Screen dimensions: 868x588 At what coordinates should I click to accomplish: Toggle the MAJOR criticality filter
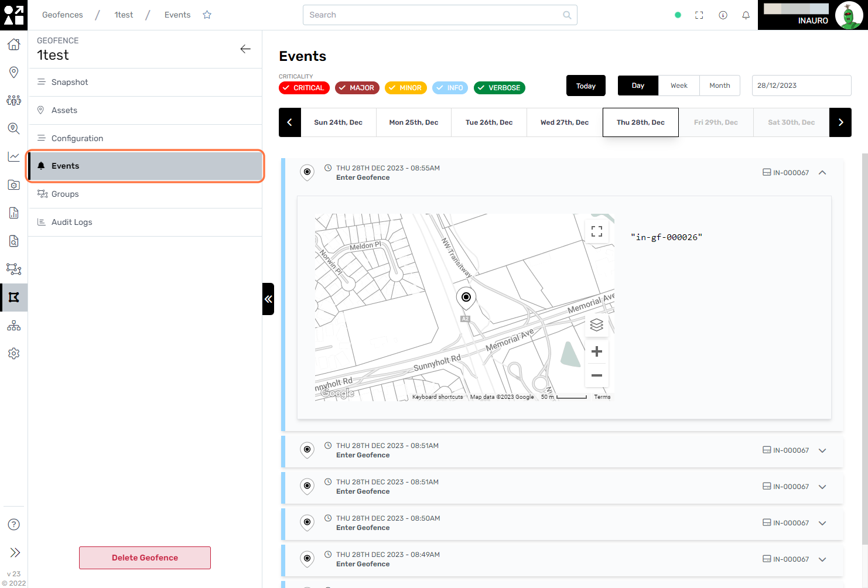click(x=357, y=88)
